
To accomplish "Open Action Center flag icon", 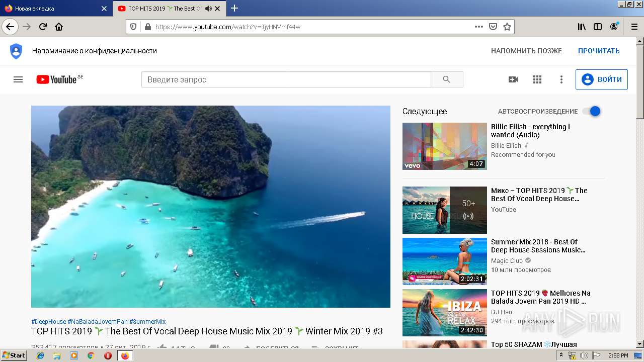I will click(596, 355).
